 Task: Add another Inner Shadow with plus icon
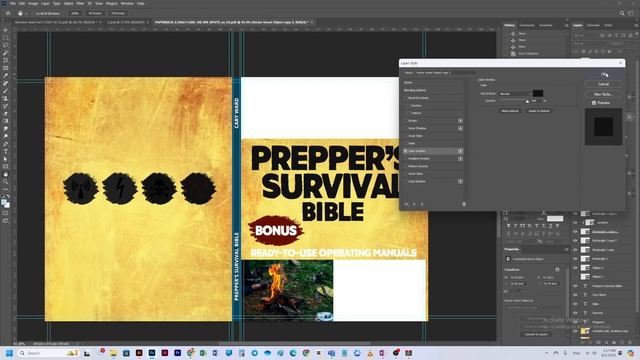click(460, 128)
